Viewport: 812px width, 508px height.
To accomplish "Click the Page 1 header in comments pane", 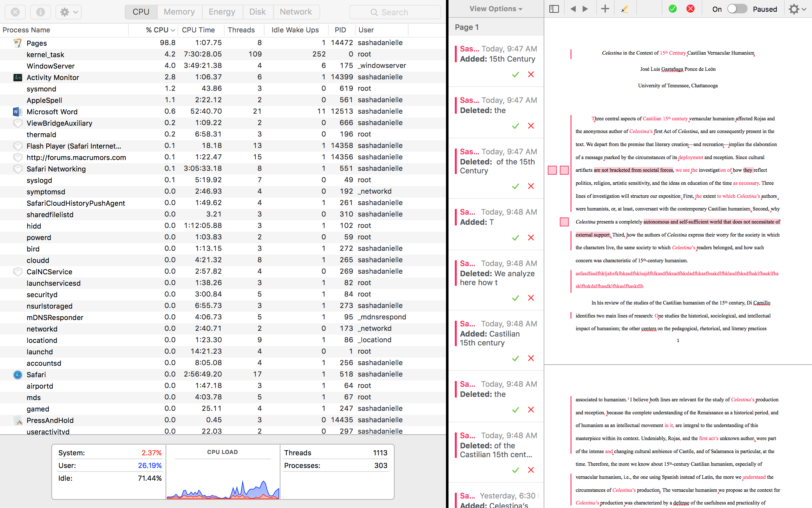I will (496, 27).
